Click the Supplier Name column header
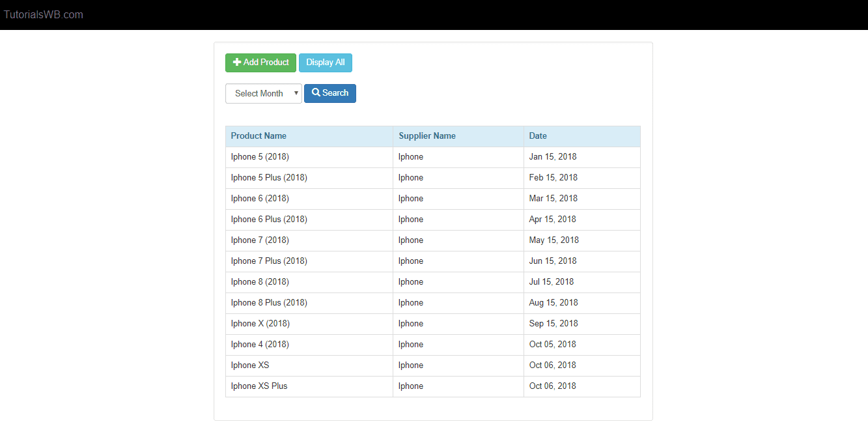 click(458, 136)
